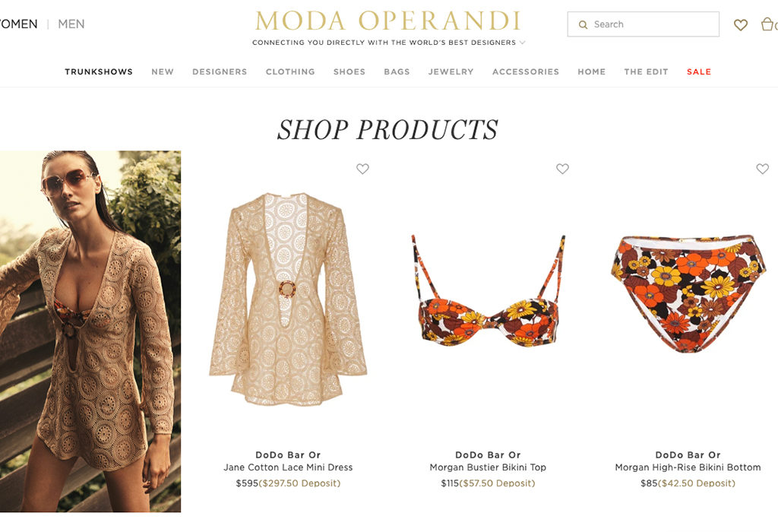Click the Moda Operandi logo
Viewport: 778px width, 532px height.
pos(387,21)
